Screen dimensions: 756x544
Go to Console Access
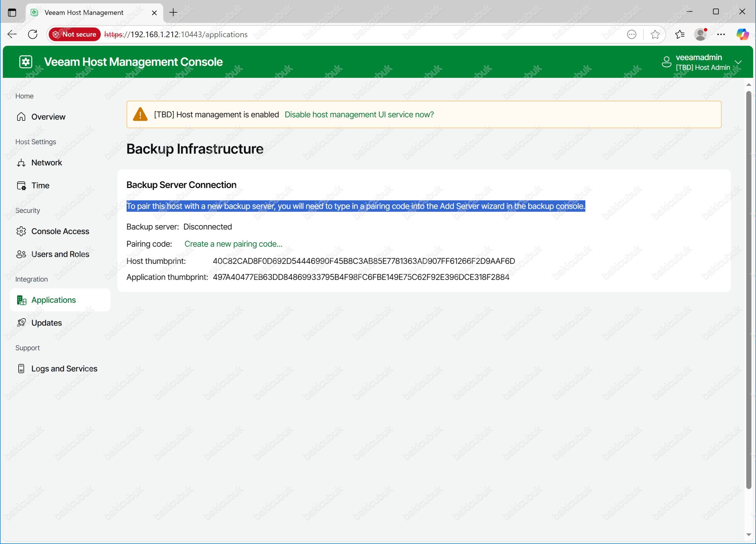click(60, 231)
